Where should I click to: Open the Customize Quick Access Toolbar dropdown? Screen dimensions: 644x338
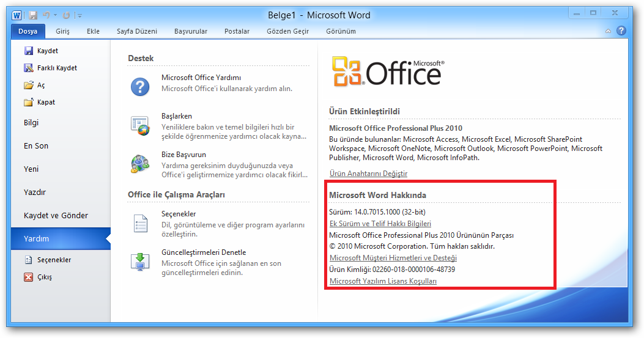(80, 15)
